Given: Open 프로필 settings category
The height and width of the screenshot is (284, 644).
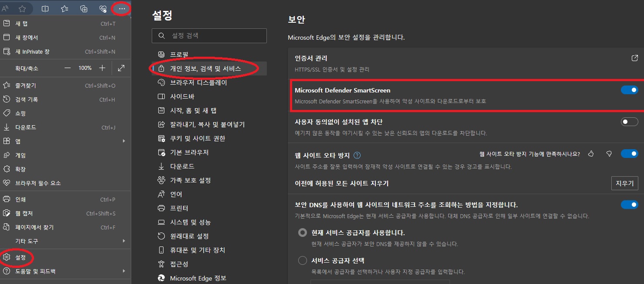Looking at the screenshot, I should (x=209, y=55).
